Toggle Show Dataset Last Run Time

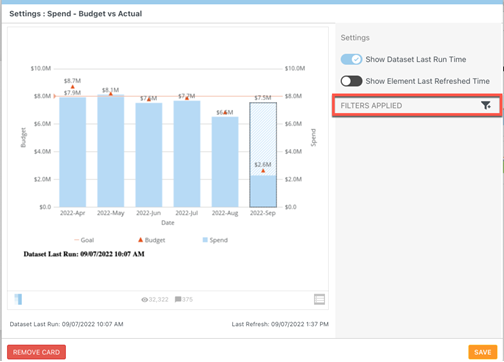351,59
